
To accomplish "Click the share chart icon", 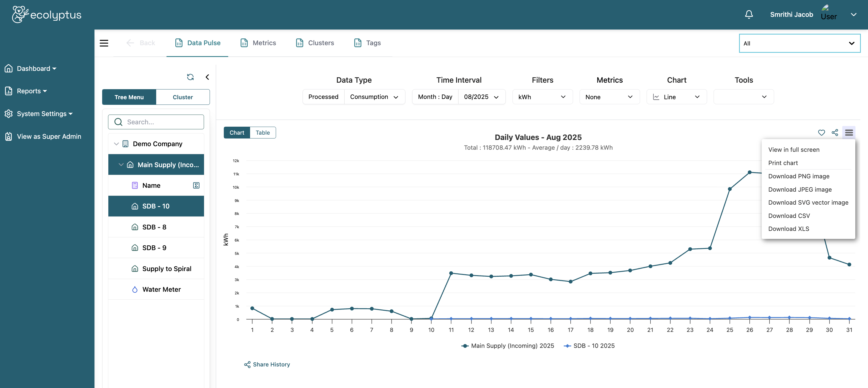I will point(835,133).
